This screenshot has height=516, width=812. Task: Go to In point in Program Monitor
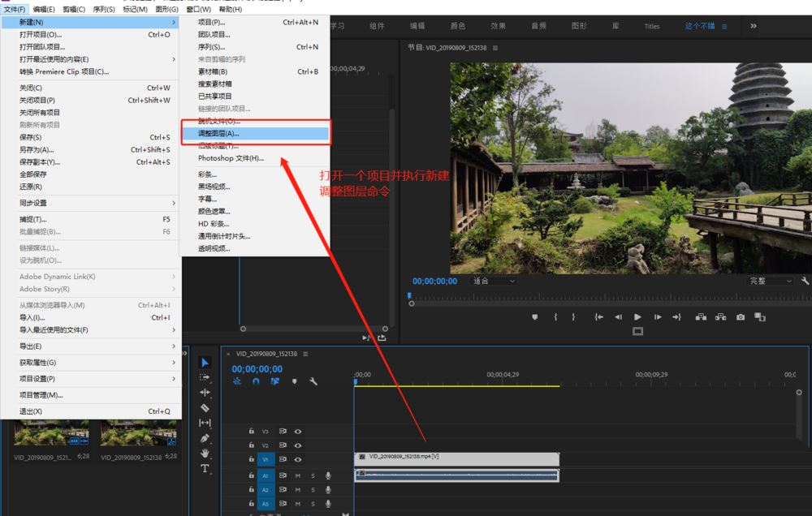click(598, 316)
